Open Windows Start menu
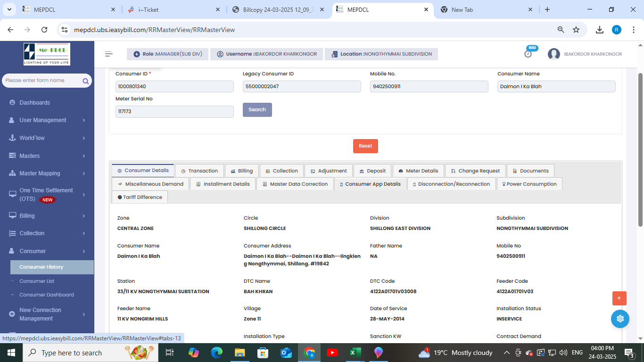Screen dimensions: 644x362 tap(11, 353)
